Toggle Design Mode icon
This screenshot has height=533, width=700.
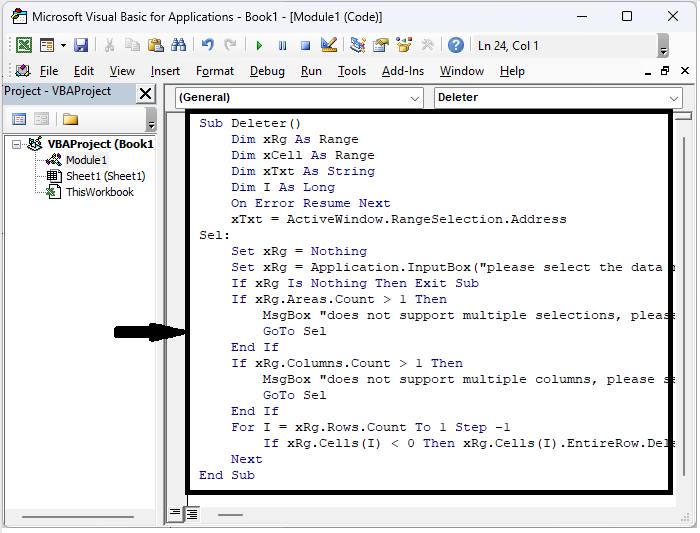329,45
